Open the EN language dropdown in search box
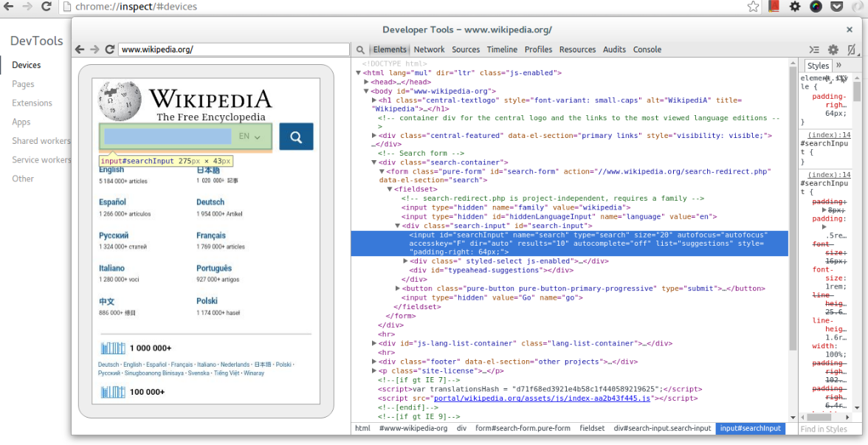The width and height of the screenshot is (868, 445). [249, 136]
